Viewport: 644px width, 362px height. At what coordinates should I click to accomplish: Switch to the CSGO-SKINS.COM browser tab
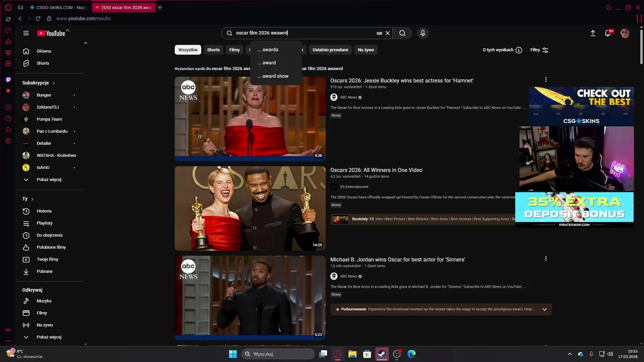pos(58,8)
